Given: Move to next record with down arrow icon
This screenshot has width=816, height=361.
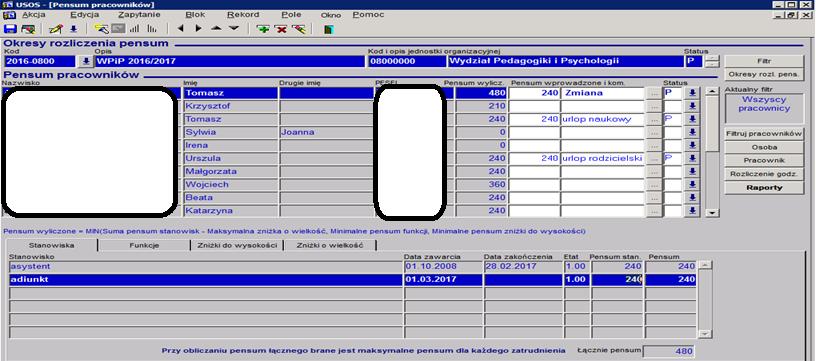Looking at the screenshot, I should pos(234,29).
